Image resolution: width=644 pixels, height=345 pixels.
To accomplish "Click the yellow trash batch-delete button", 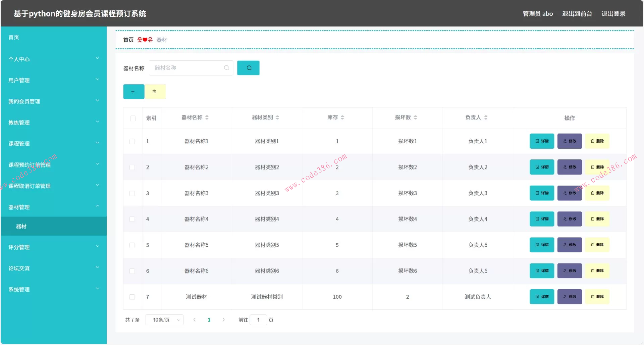I will click(x=155, y=92).
